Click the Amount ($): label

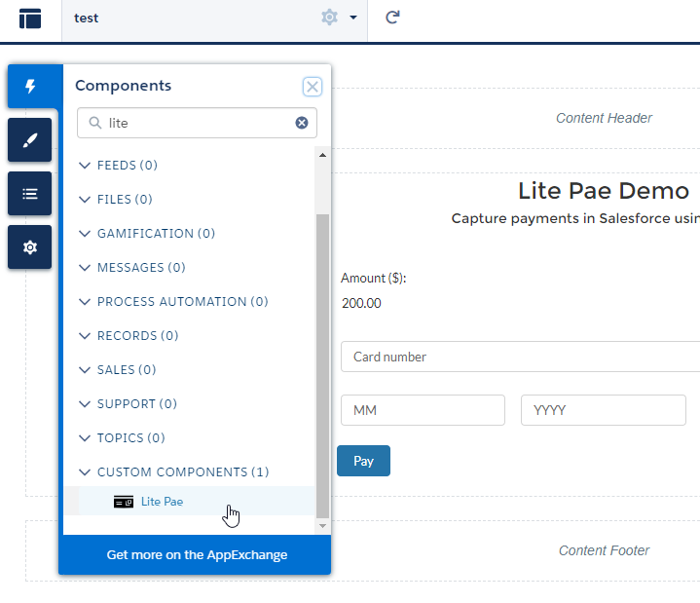coord(373,279)
